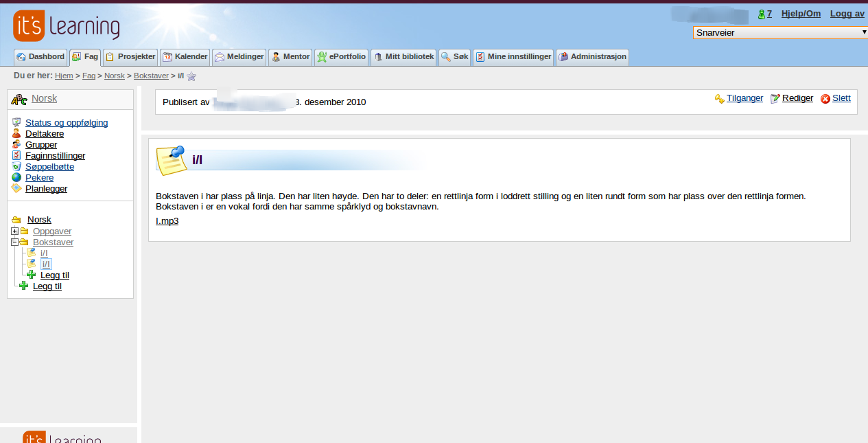Go to the ePortfolio tab

pyautogui.click(x=341, y=57)
